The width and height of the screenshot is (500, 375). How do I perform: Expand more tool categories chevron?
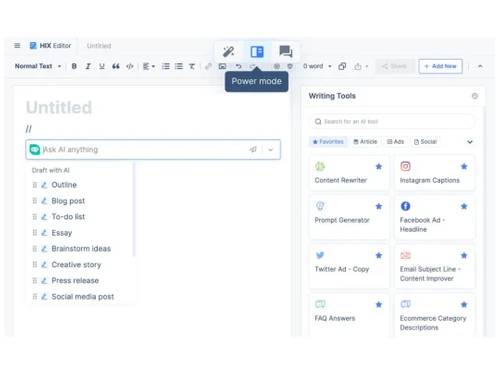pos(470,142)
